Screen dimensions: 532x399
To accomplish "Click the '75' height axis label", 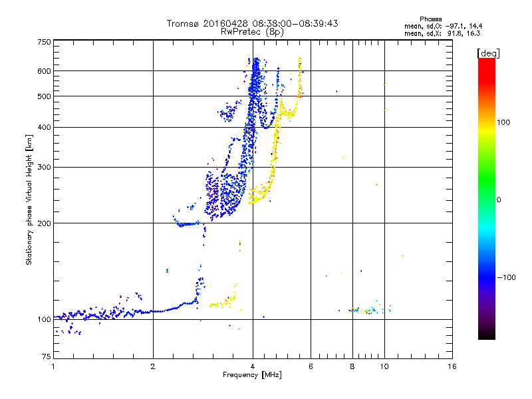I will click(47, 356).
